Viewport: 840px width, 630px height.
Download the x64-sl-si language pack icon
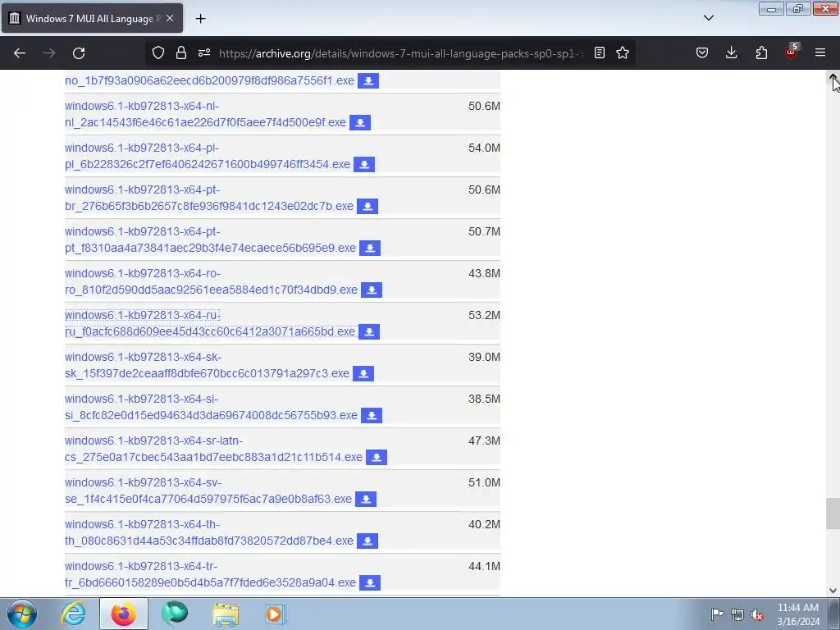click(x=372, y=415)
